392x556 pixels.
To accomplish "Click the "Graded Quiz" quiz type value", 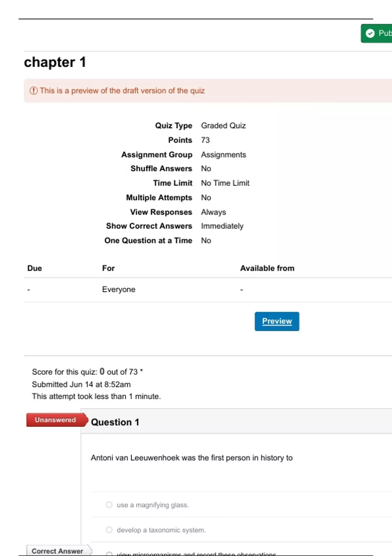I will point(223,126).
